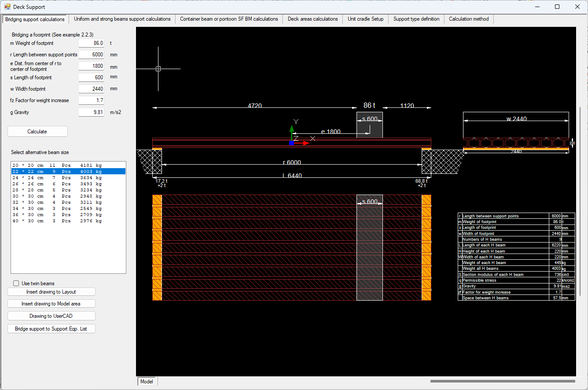
Task: Click the vertical scrollbar at drawing's right edge
Action: tap(580, 201)
